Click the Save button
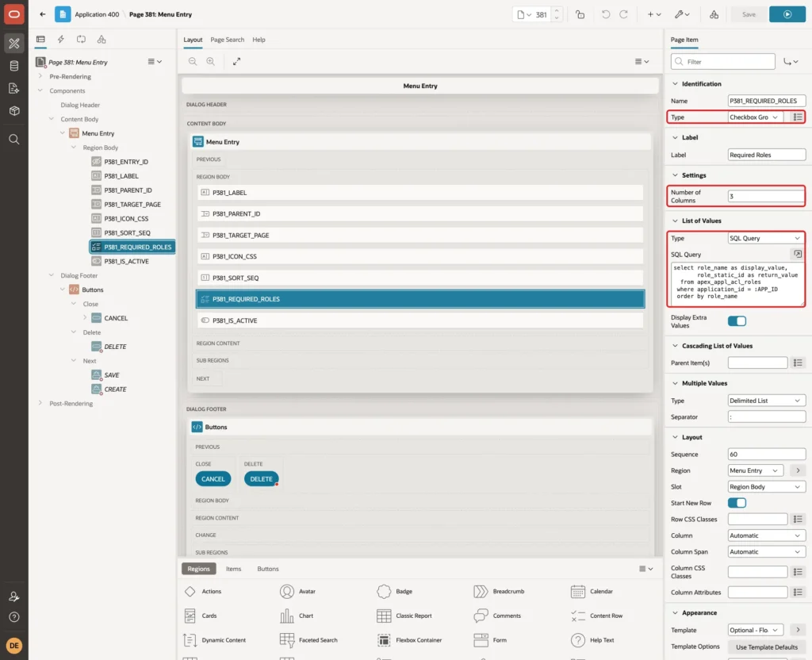 (x=749, y=14)
